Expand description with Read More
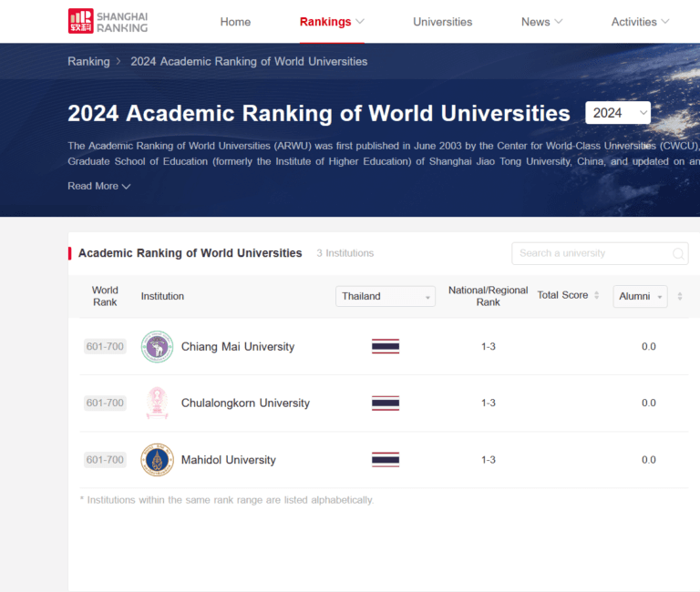 pyautogui.click(x=98, y=186)
